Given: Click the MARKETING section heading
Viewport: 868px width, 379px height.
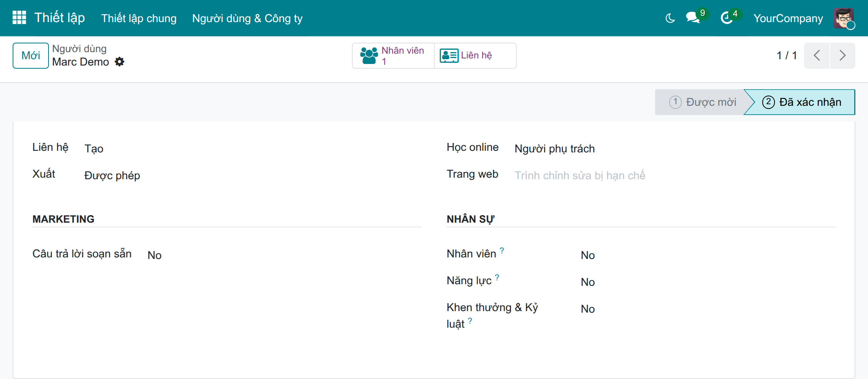Looking at the screenshot, I should (63, 219).
